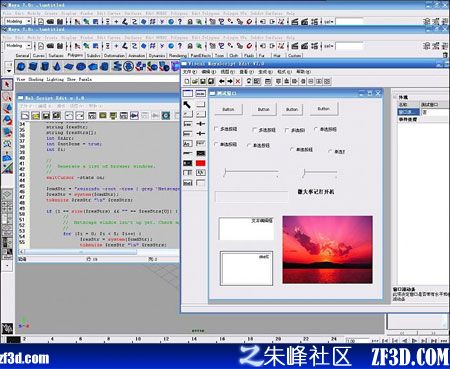The width and height of the screenshot is (450, 369).
Task: Select the first radio button on second row
Action: [216, 144]
